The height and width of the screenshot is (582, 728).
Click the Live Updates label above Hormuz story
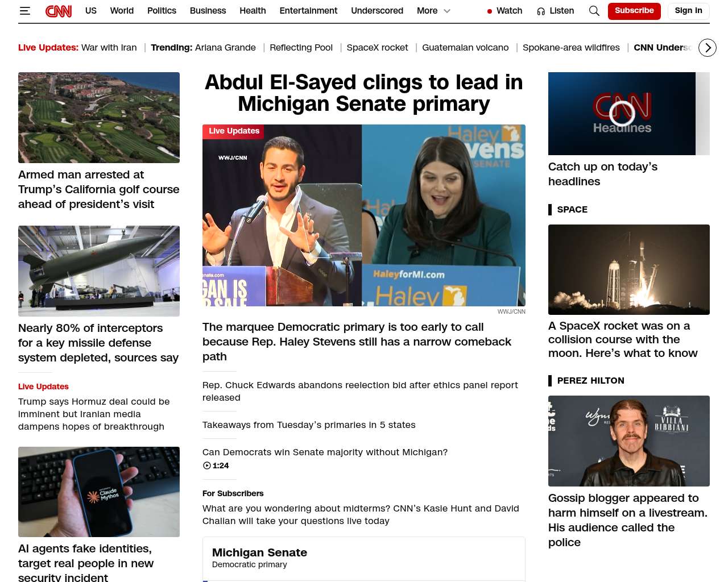point(43,386)
